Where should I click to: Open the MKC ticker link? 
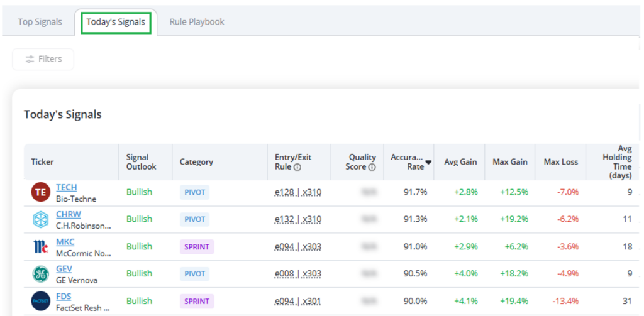pos(65,242)
